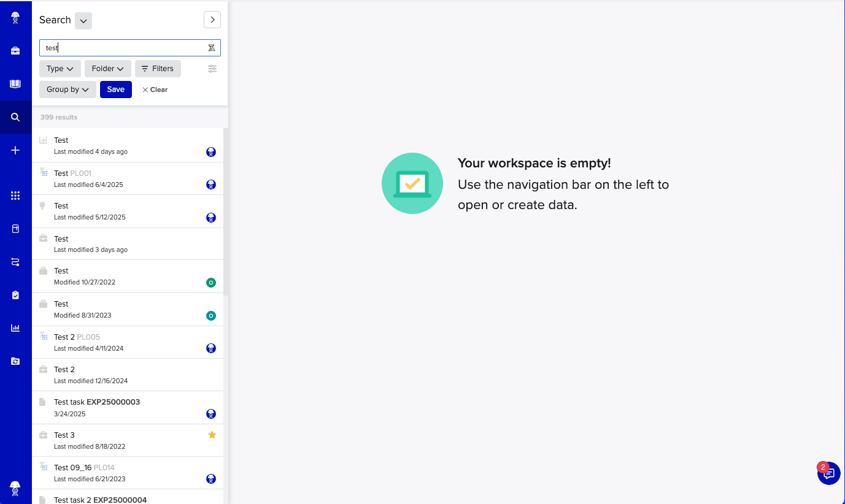Toggle the star on Test 3
The height and width of the screenshot is (504, 845).
pyautogui.click(x=212, y=435)
